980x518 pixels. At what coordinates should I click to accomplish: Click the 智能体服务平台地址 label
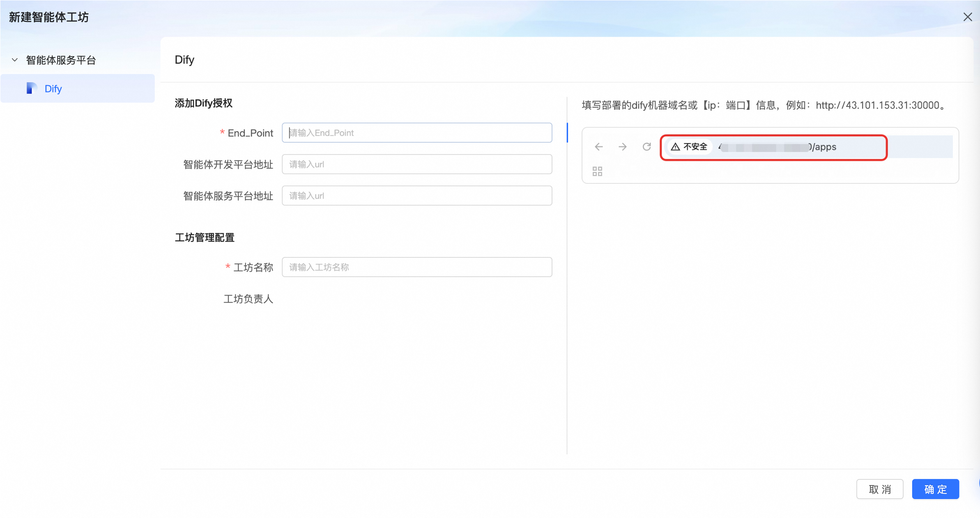pos(228,196)
